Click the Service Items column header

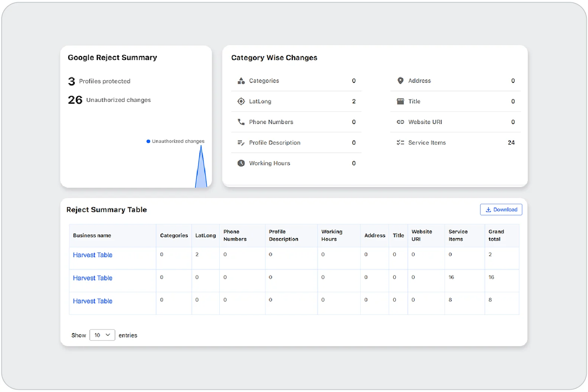(x=458, y=236)
